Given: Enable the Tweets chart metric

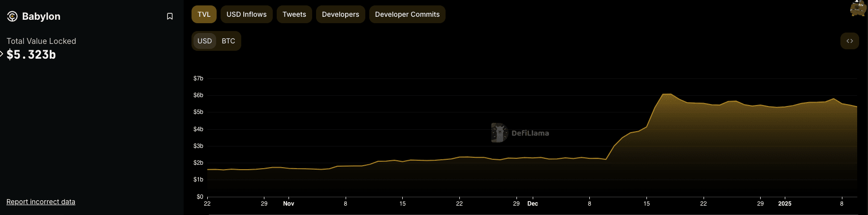Looking at the screenshot, I should (x=294, y=14).
